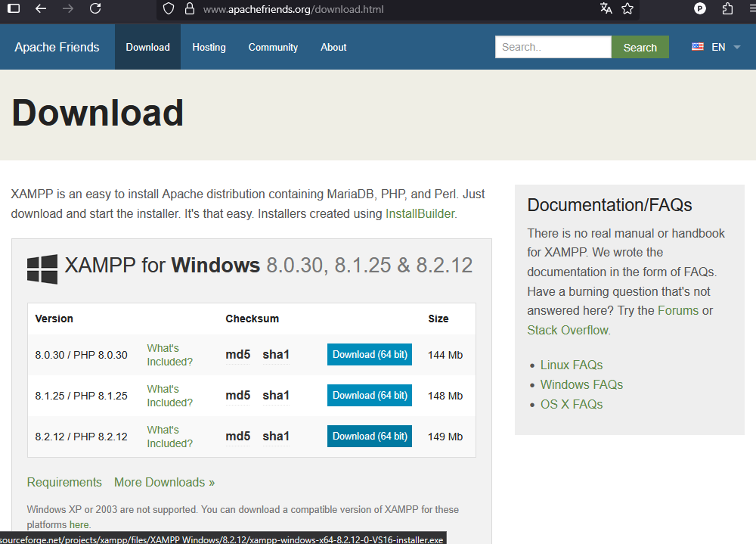Open the Community nav tab

click(x=273, y=48)
